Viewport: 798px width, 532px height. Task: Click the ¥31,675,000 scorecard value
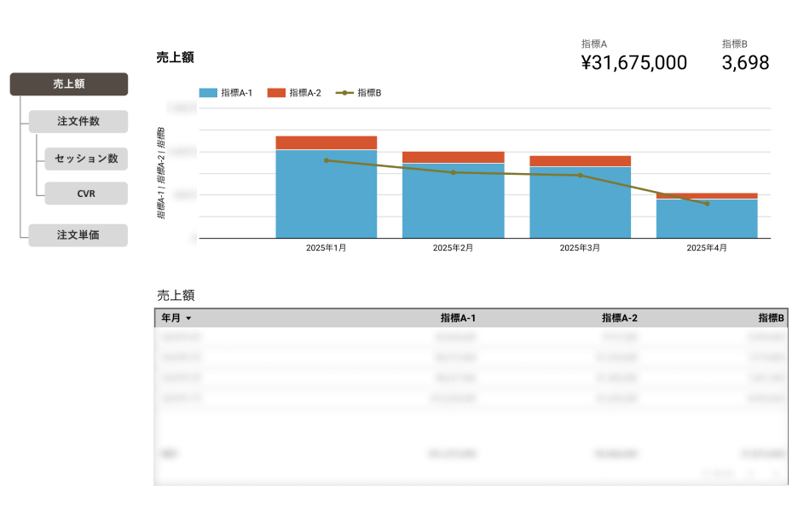tap(633, 62)
